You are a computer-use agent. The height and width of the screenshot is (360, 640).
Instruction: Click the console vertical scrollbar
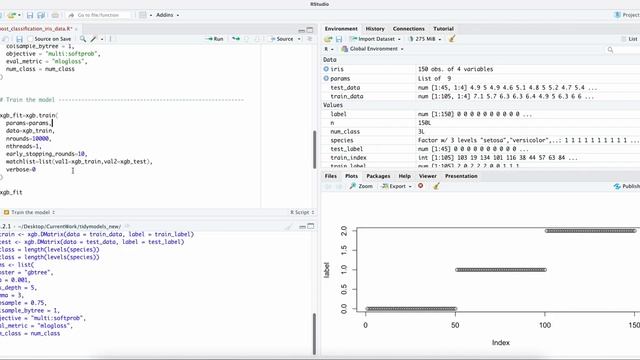(315, 334)
